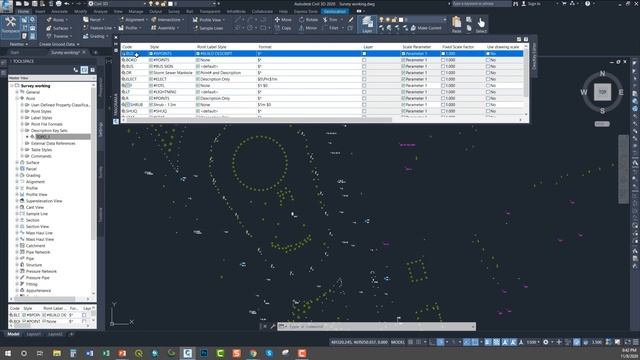
Task: Click the Plot print icon in quick access toolbar
Action: point(59,4)
